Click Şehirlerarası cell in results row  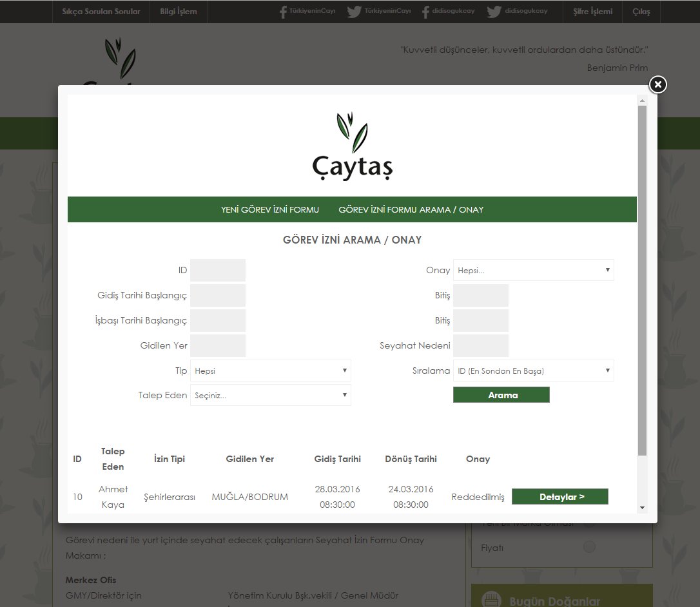click(x=169, y=497)
